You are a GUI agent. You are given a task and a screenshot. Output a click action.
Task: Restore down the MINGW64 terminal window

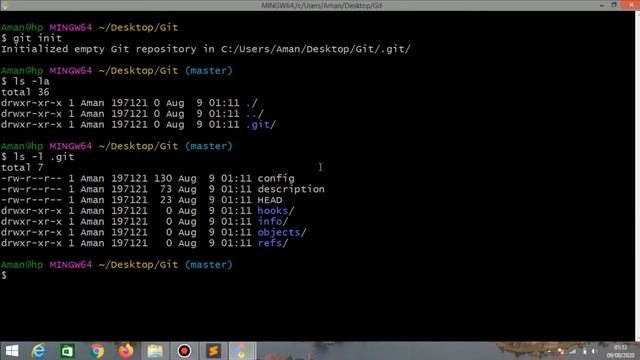click(613, 5)
